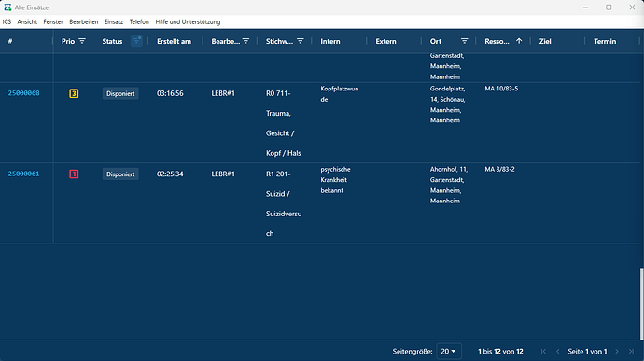Select address Gondelplatz, 14, Schönau

(x=447, y=104)
